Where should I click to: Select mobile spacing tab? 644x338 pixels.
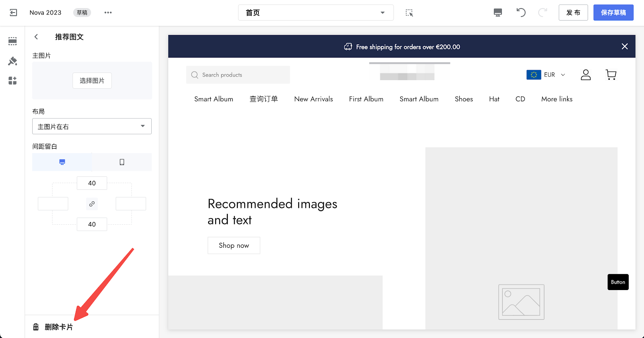(x=122, y=162)
